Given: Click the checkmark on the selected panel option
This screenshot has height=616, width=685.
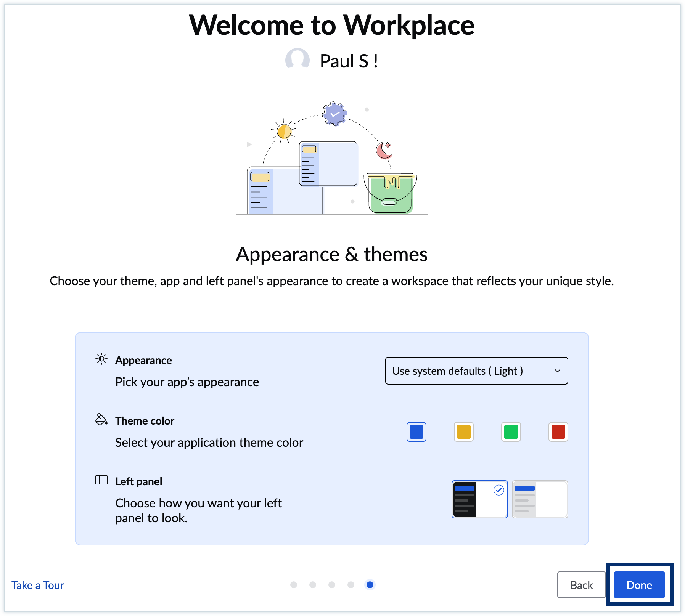Looking at the screenshot, I should click(x=498, y=490).
